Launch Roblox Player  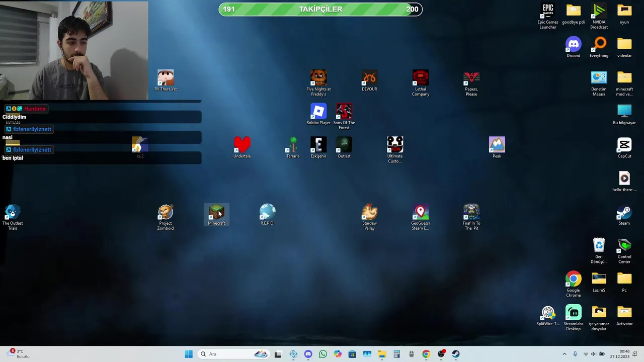coord(318,115)
